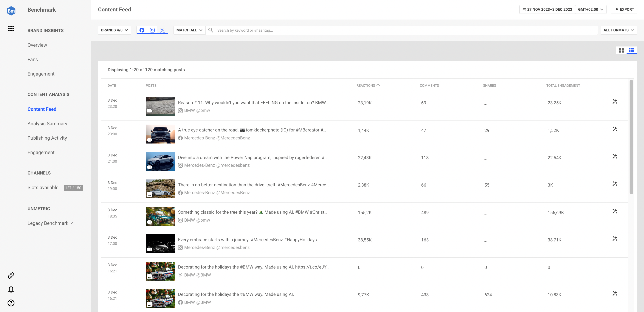Click Instagram icon beside BMW @bmw Something classic post
The height and width of the screenshot is (312, 644).
click(x=180, y=220)
